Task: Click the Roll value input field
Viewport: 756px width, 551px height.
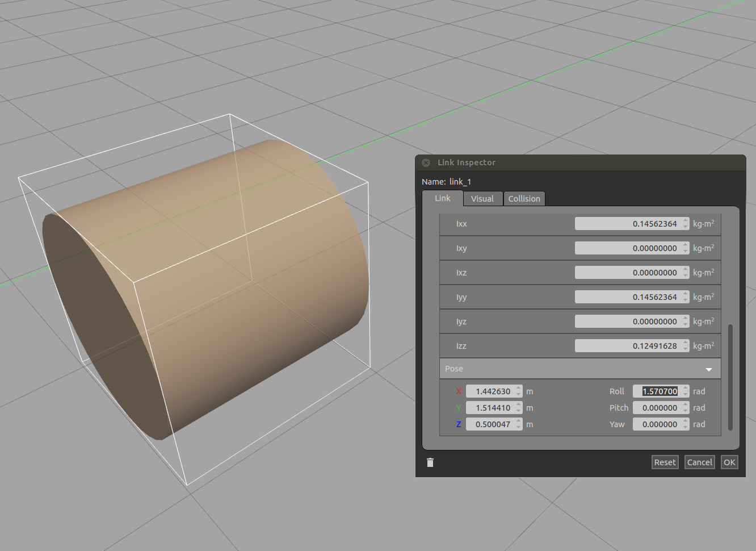Action: click(x=659, y=391)
